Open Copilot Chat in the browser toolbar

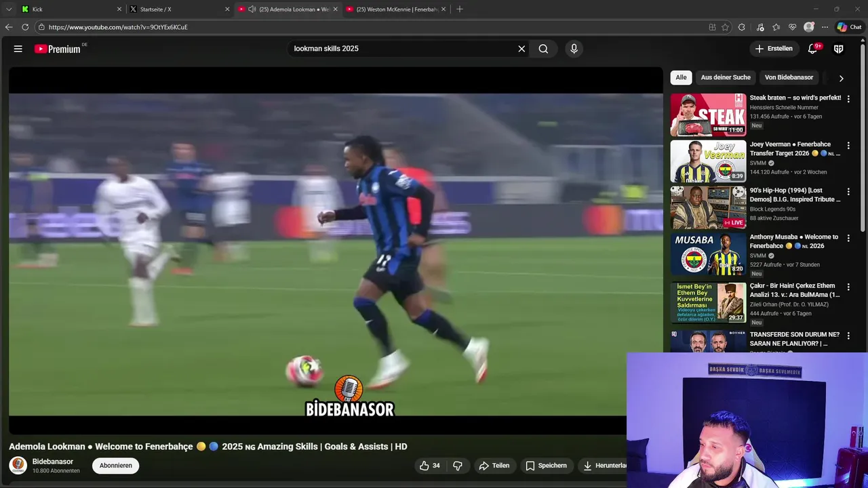pyautogui.click(x=850, y=27)
